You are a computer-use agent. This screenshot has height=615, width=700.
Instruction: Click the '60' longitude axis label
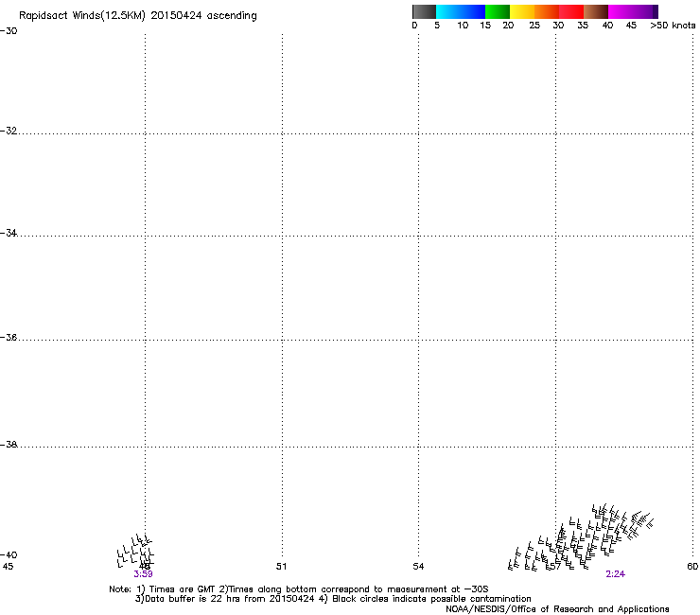(x=692, y=567)
